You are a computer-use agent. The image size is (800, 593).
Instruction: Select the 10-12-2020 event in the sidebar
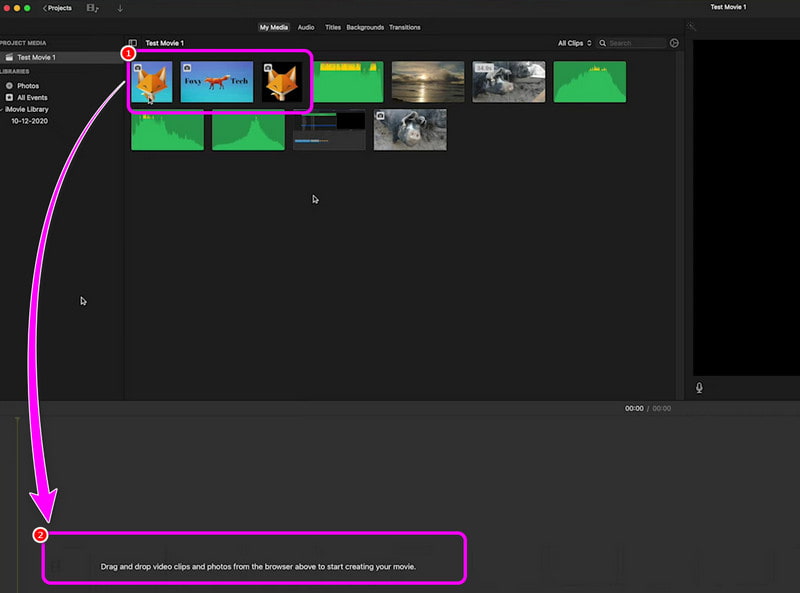(28, 120)
